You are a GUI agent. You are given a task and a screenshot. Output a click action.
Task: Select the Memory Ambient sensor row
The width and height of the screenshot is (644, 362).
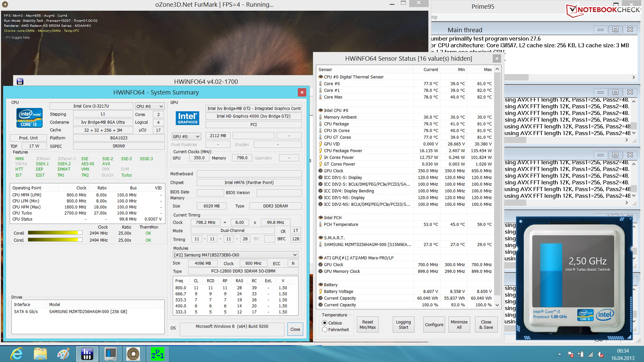(x=405, y=117)
